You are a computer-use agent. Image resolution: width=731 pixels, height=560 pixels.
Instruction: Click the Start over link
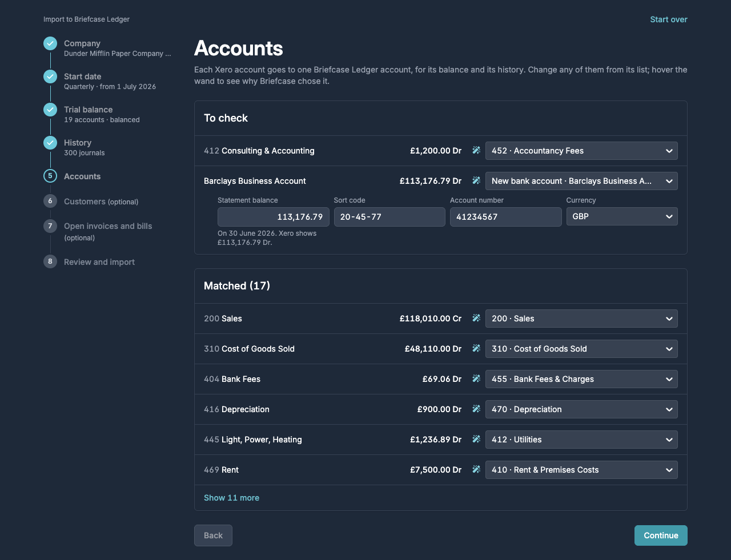pyautogui.click(x=669, y=19)
